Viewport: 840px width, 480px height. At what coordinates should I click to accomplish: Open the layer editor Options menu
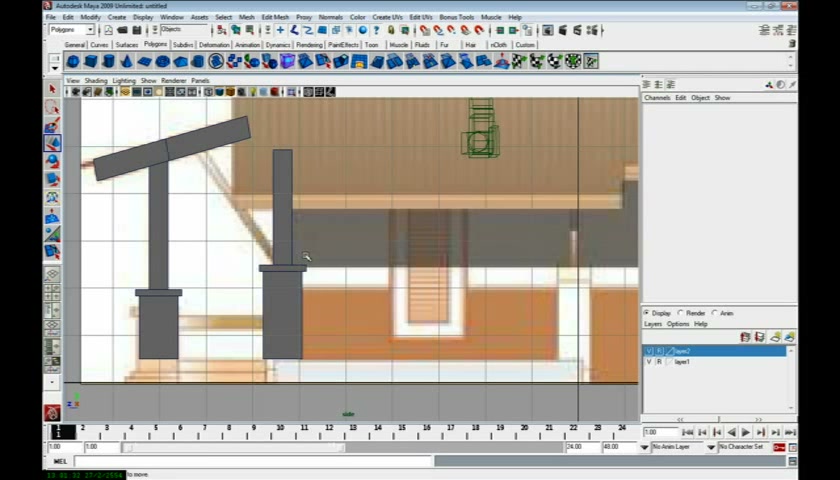click(678, 324)
